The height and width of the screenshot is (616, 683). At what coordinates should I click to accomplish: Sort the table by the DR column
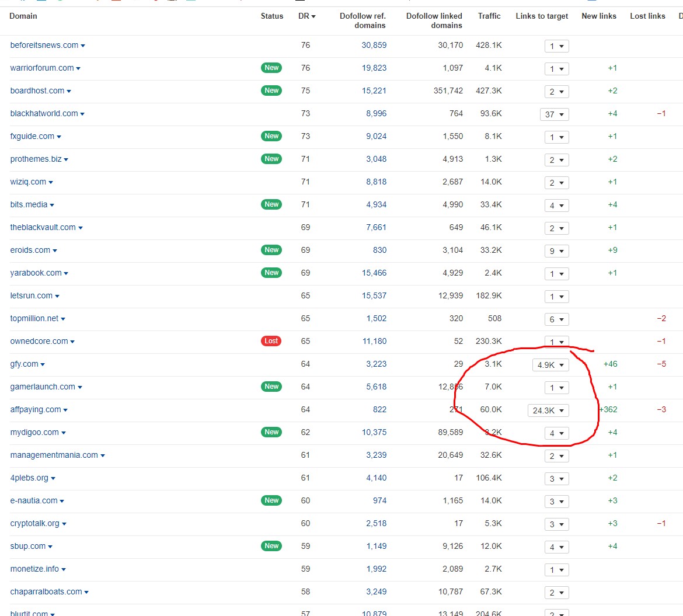point(306,16)
